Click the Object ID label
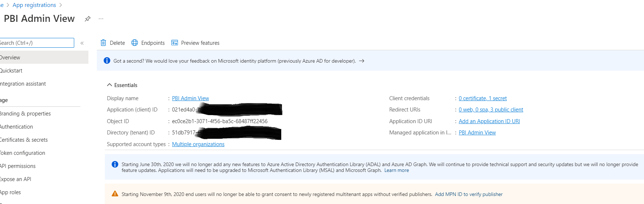This screenshot has width=644, height=204. tap(118, 121)
